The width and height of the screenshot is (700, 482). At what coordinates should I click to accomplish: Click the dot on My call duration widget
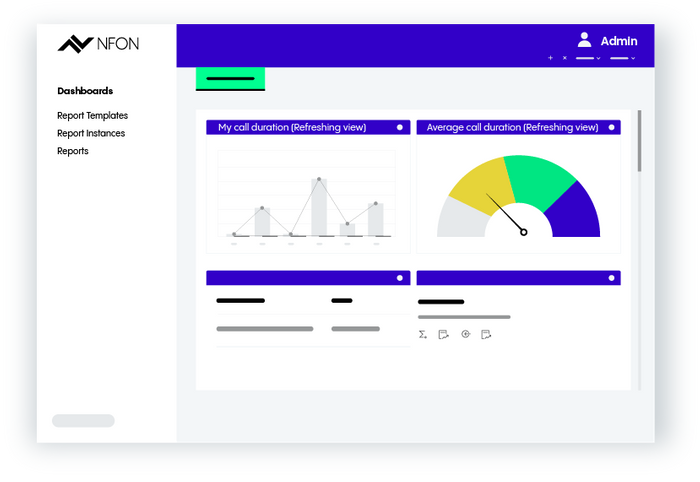click(400, 127)
